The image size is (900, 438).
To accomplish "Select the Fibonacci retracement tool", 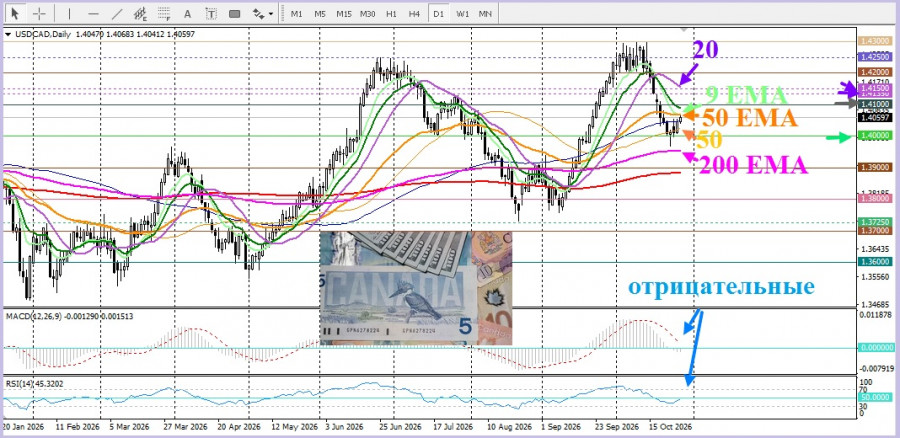I will click(164, 13).
